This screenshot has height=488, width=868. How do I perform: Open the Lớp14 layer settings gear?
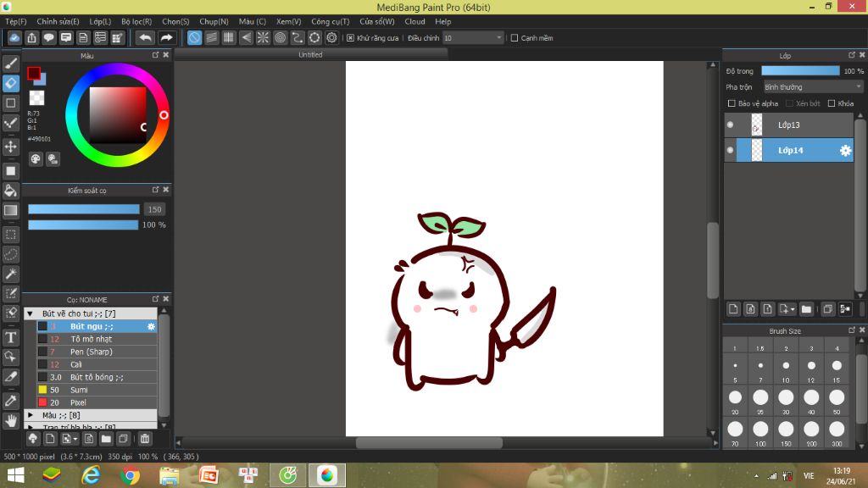click(845, 151)
